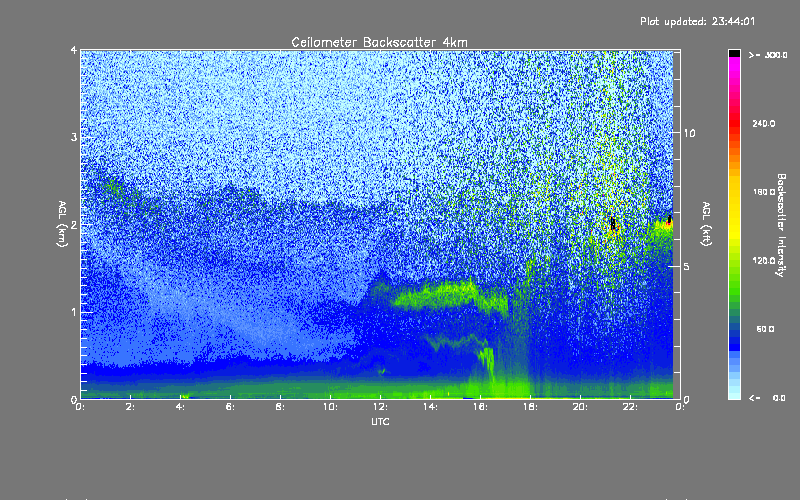The height and width of the screenshot is (500, 800).
Task: Click the black high-intensity spot near 21 UTC
Action: pyautogui.click(x=613, y=223)
